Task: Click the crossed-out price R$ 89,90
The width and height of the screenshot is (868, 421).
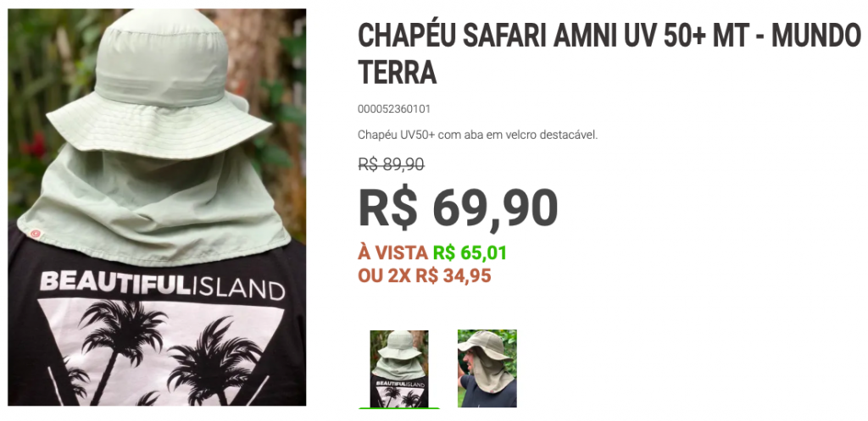Action: pyautogui.click(x=392, y=164)
